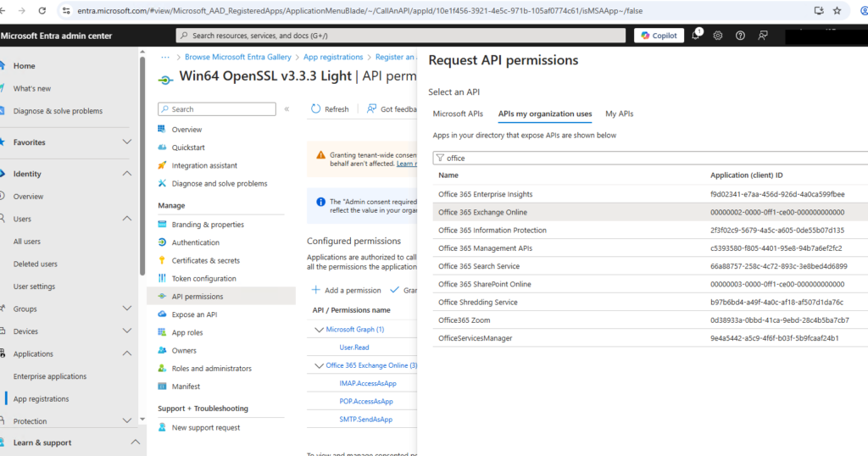The image size is (868, 456).
Task: Switch to the My APIs tab
Action: click(619, 114)
